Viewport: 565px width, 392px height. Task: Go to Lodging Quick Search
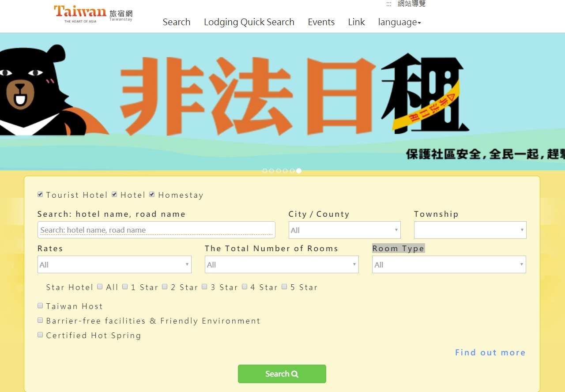(x=249, y=22)
